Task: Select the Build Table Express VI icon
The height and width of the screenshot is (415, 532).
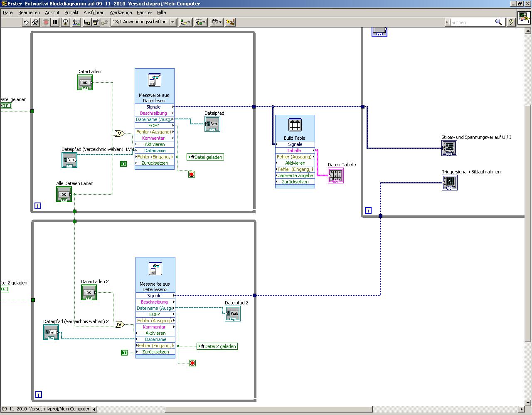Action: point(295,125)
